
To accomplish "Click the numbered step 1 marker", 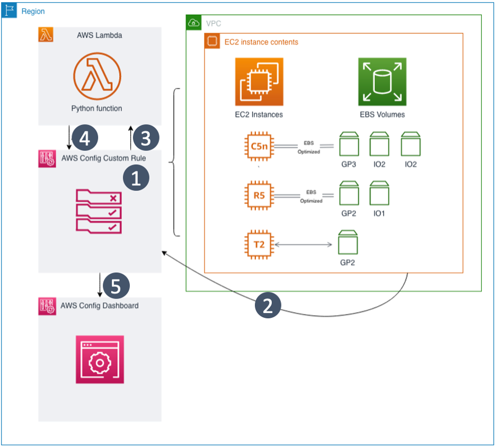I will click(x=136, y=178).
